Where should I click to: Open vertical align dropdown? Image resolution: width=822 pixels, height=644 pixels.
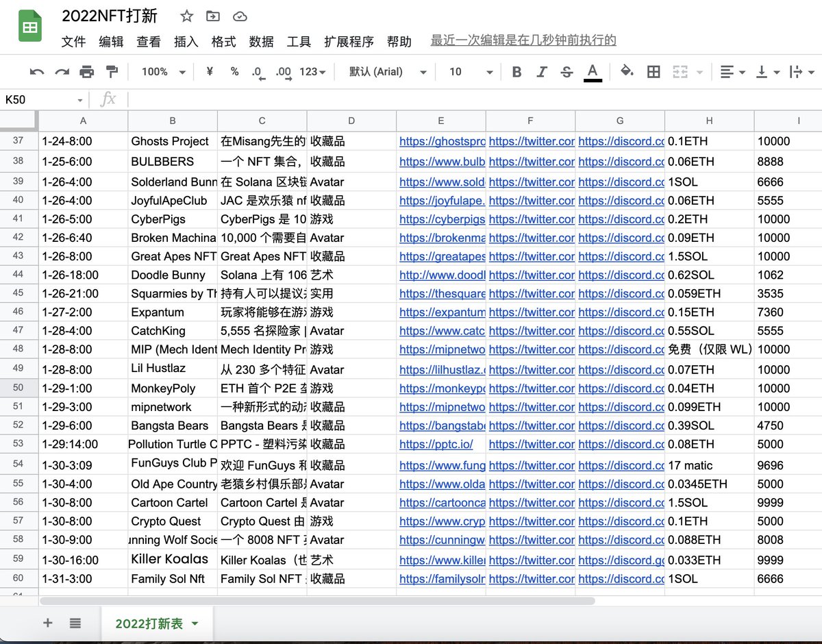(x=768, y=72)
